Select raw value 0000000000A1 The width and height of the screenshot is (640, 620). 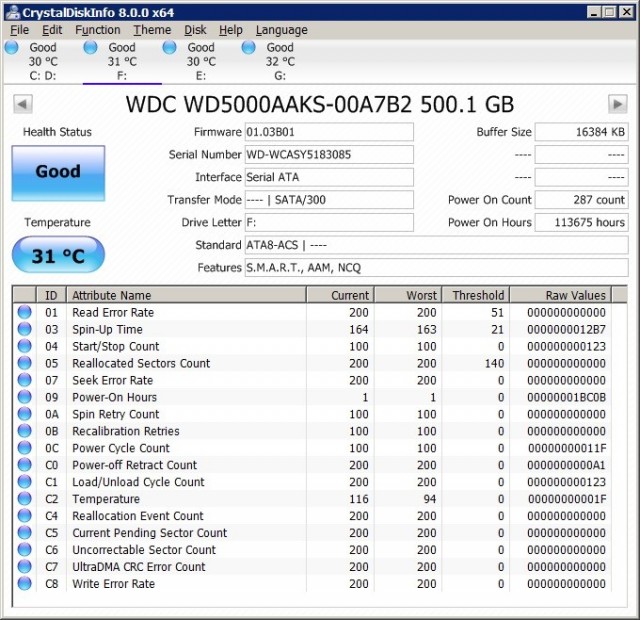tap(567, 465)
